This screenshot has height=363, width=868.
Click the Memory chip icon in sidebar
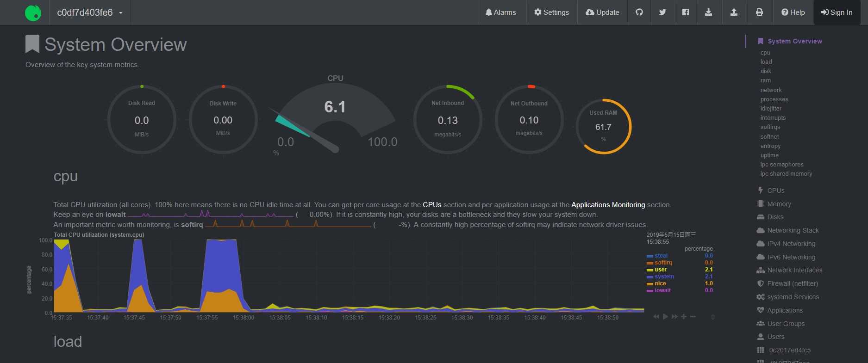click(x=760, y=203)
